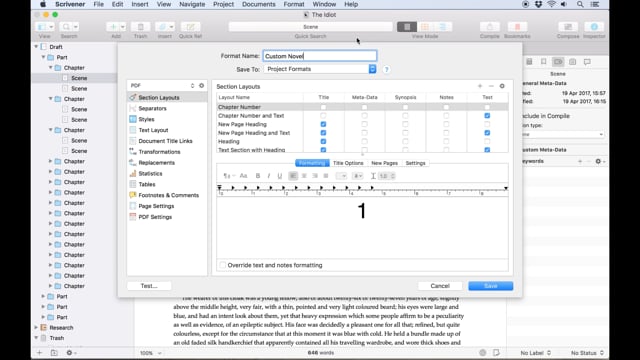
Task: Open Section Layouts gear options
Action: tap(502, 86)
